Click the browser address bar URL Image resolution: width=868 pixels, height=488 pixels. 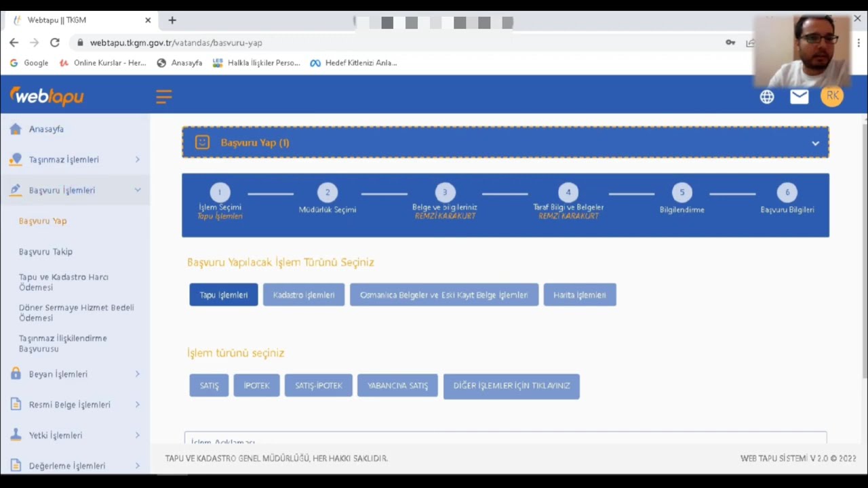[x=176, y=42]
